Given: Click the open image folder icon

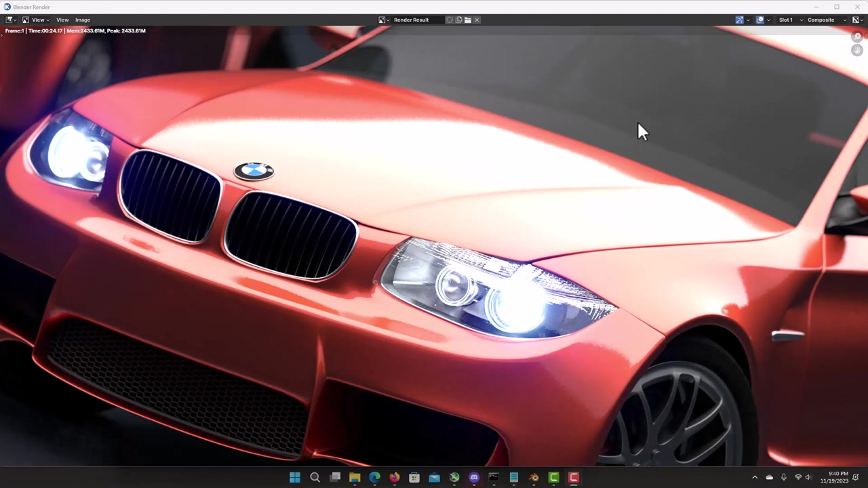Looking at the screenshot, I should pos(468,20).
